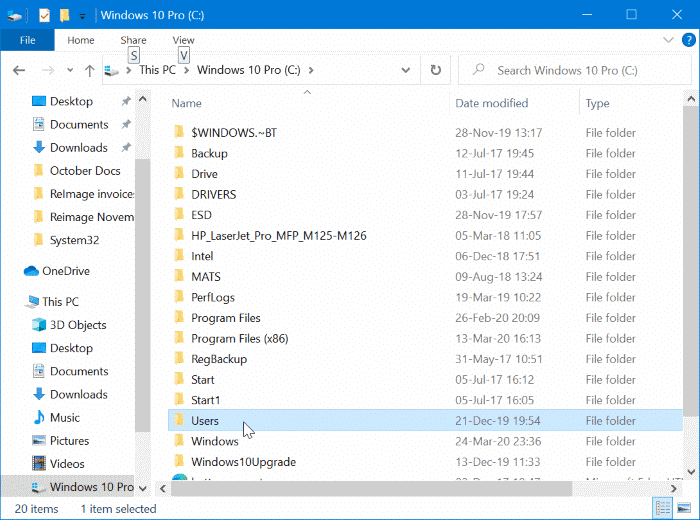
Task: Select the DRIVERS folder icon
Action: point(179,194)
